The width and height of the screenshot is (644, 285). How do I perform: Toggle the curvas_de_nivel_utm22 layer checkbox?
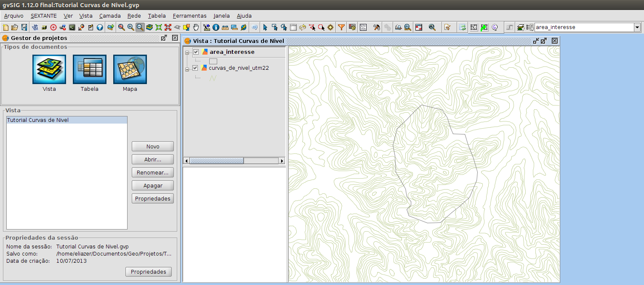coord(195,68)
